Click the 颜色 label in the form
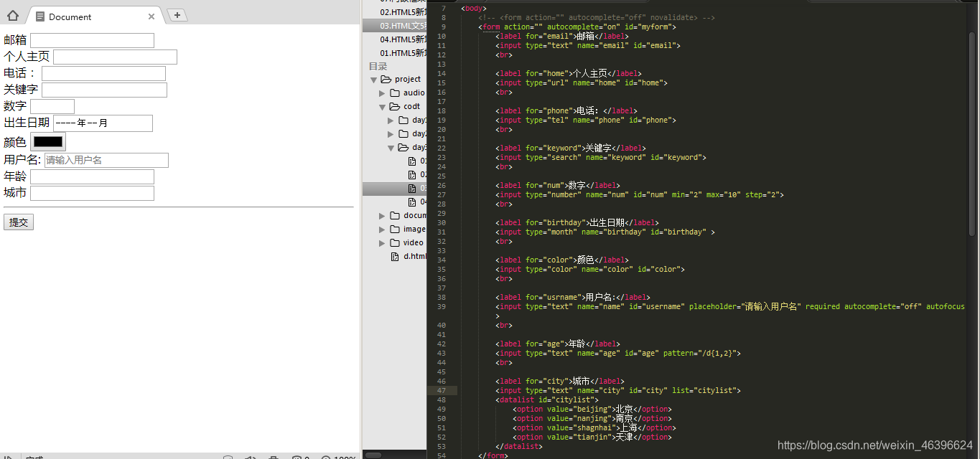 15,142
